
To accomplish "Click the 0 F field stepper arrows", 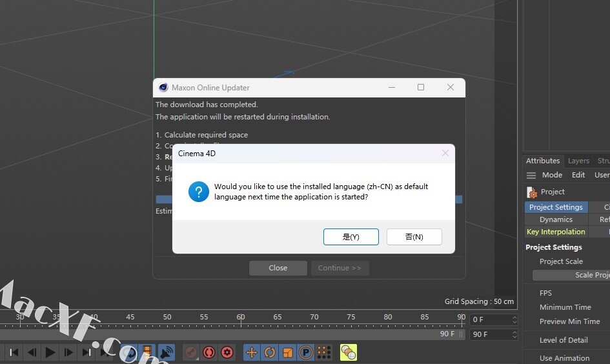I will coord(514,319).
